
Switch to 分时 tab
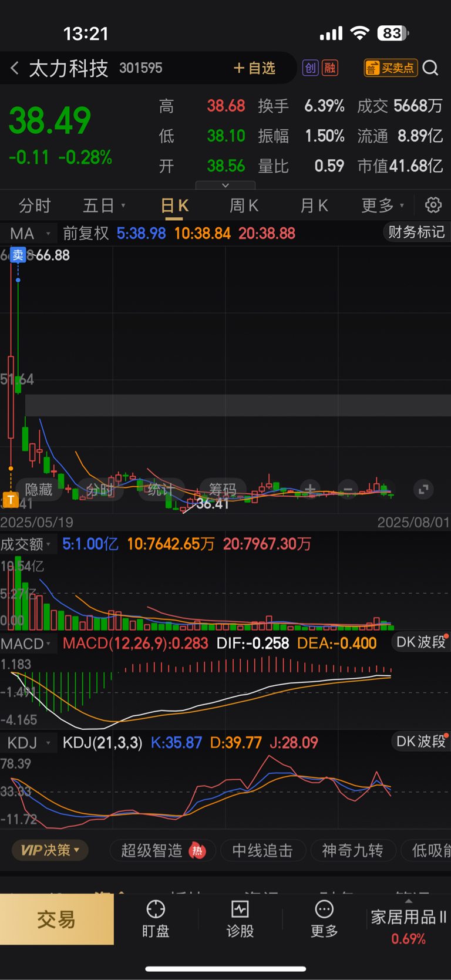click(35, 206)
